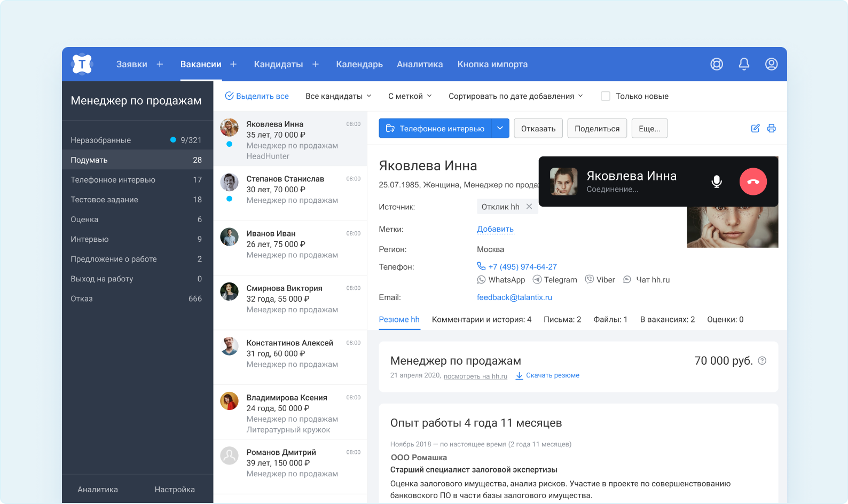Select Телефонное интервью stage in sidebar
Screen dimensions: 848x504
click(138, 179)
